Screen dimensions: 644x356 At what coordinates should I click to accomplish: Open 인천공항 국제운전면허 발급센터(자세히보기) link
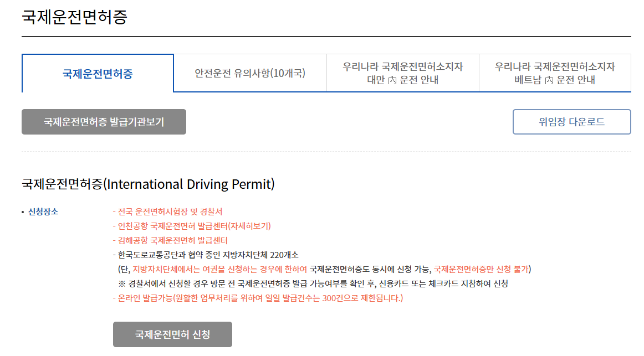(192, 226)
